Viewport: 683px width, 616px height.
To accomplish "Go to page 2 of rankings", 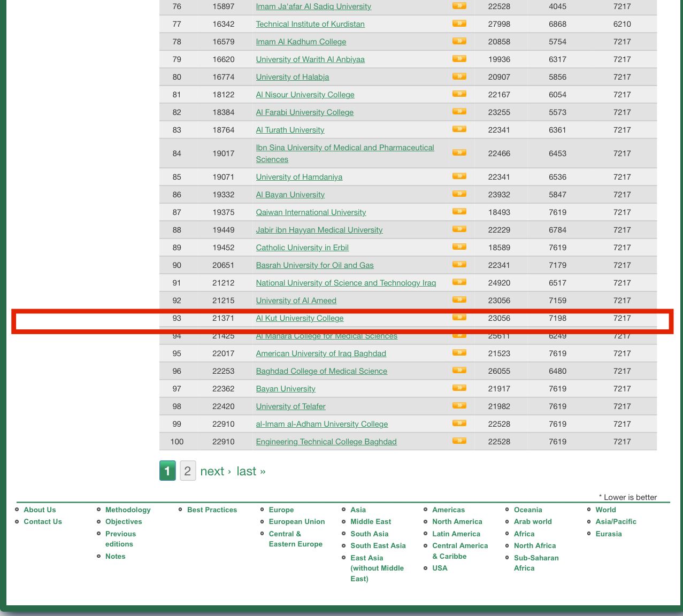I will pyautogui.click(x=188, y=471).
